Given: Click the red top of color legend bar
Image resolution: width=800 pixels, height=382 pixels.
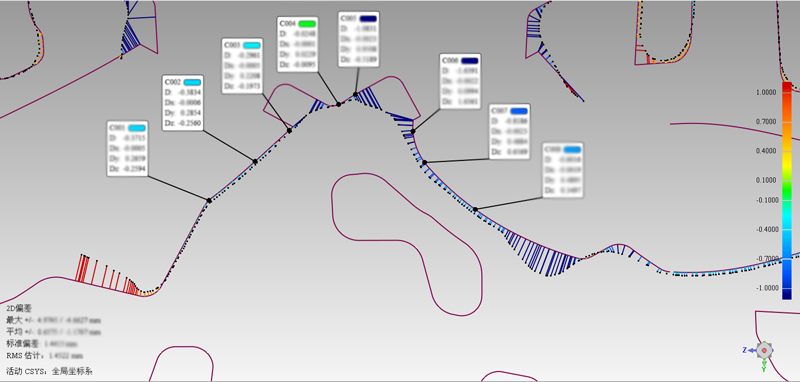Looking at the screenshot, I should 787,88.
